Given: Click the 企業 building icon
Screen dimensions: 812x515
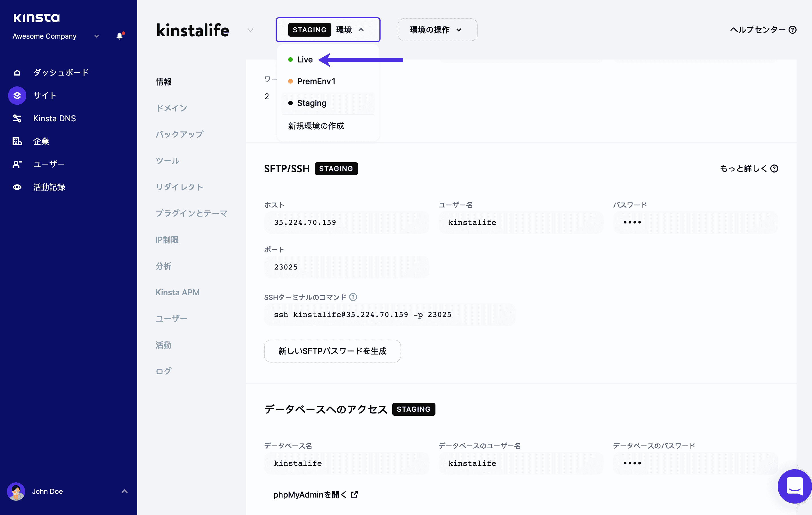Looking at the screenshot, I should tap(17, 141).
